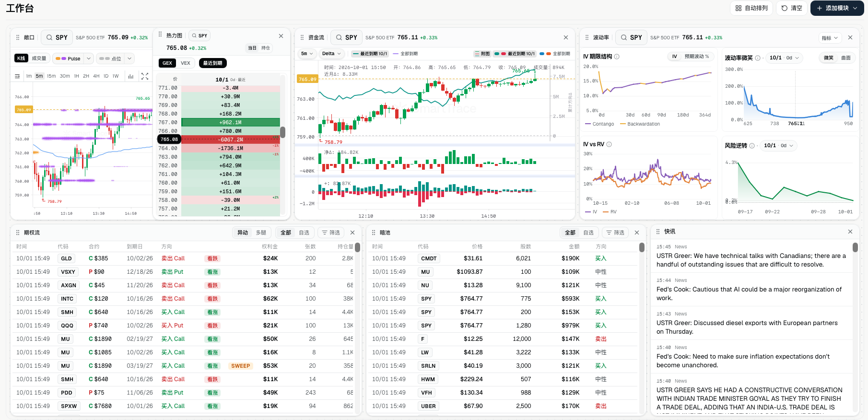Open the chart settings list icon beside 1m
This screenshot has height=420, width=868.
pyautogui.click(x=17, y=76)
